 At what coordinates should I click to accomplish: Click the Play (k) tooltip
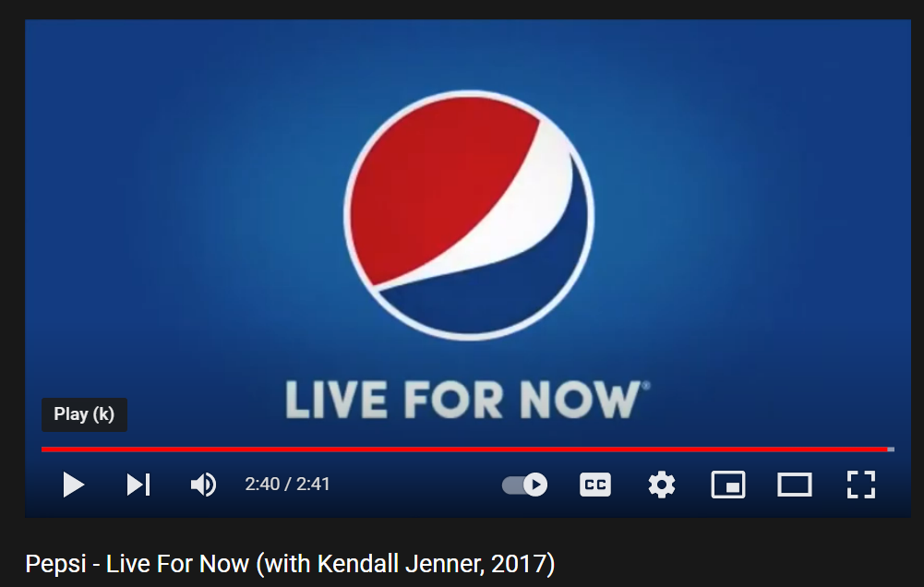[84, 414]
